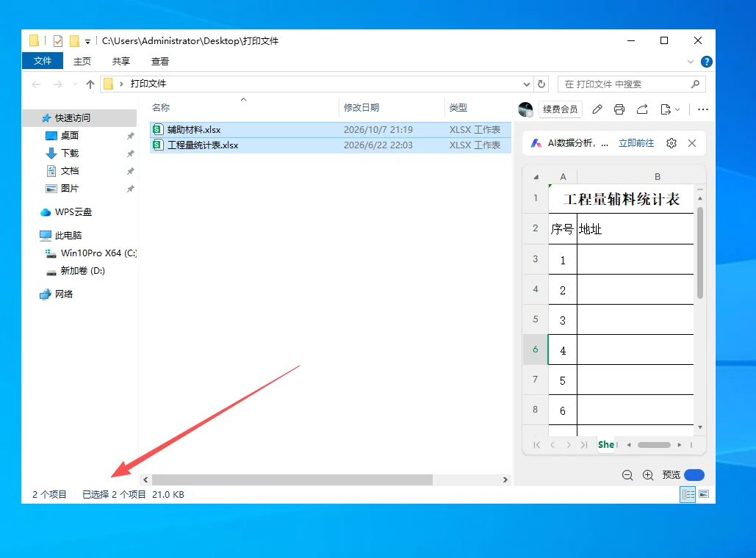The height and width of the screenshot is (558, 756).
Task: Zoom out the spreadsheet preview
Action: [627, 475]
